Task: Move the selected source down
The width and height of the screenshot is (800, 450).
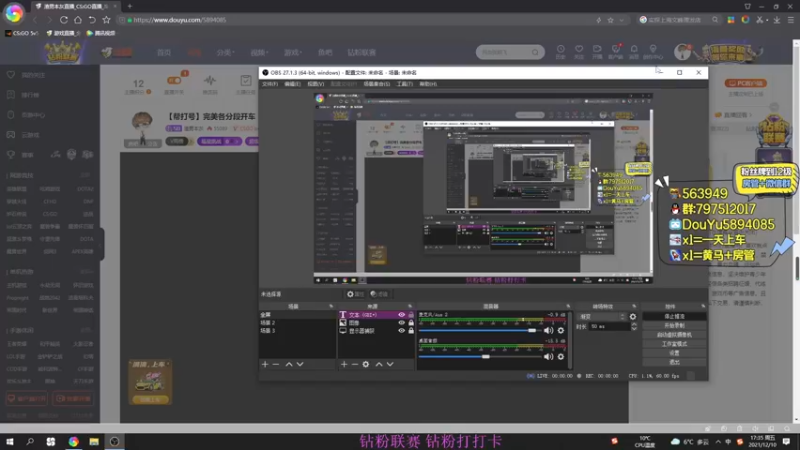Action: click(390, 364)
